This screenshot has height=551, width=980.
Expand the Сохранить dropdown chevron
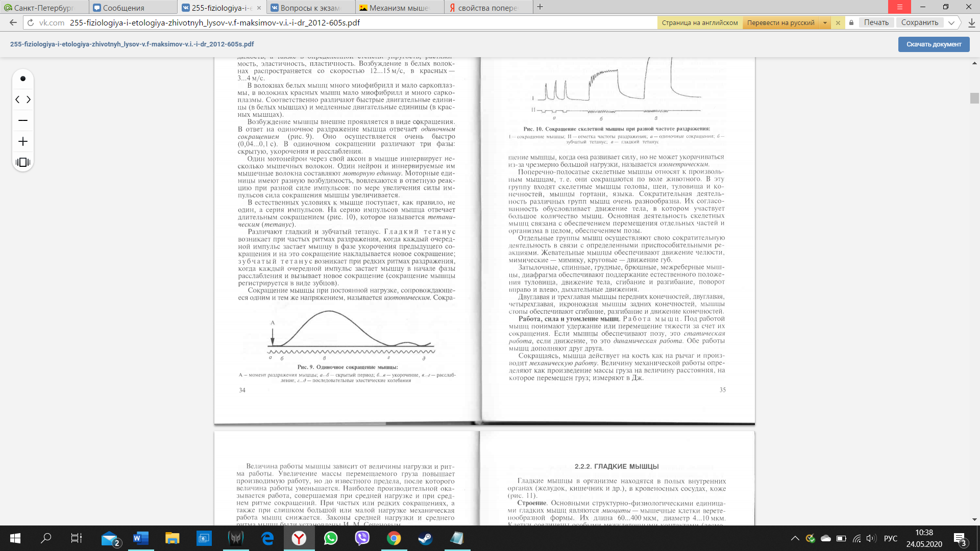coord(951,22)
